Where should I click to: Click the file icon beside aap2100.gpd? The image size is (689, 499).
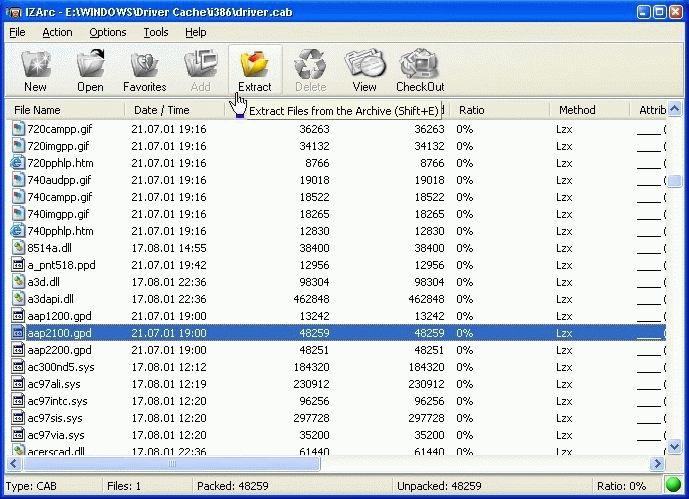(x=18, y=333)
